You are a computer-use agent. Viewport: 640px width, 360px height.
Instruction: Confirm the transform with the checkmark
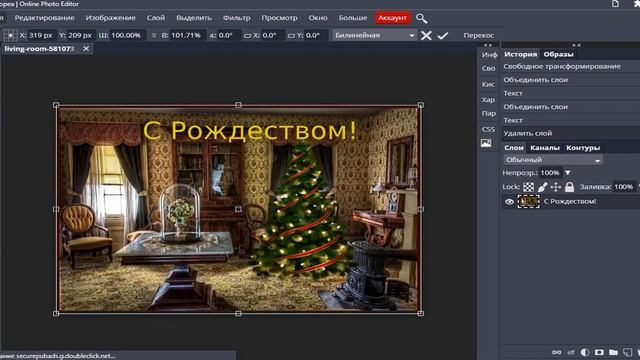pyautogui.click(x=443, y=36)
